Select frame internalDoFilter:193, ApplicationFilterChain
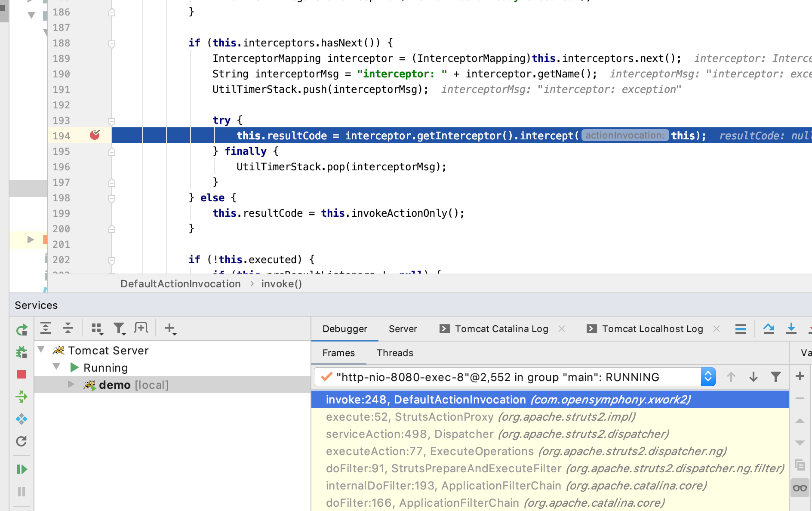 (550, 486)
